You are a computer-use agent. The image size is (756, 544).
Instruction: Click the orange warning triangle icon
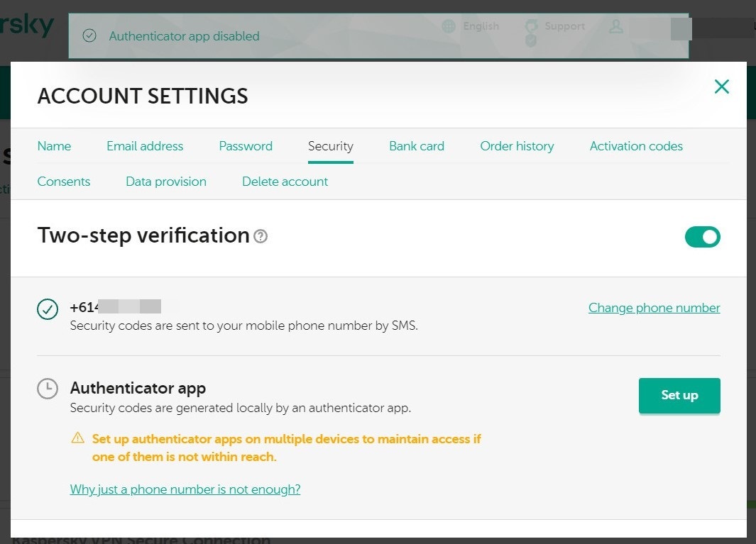78,438
